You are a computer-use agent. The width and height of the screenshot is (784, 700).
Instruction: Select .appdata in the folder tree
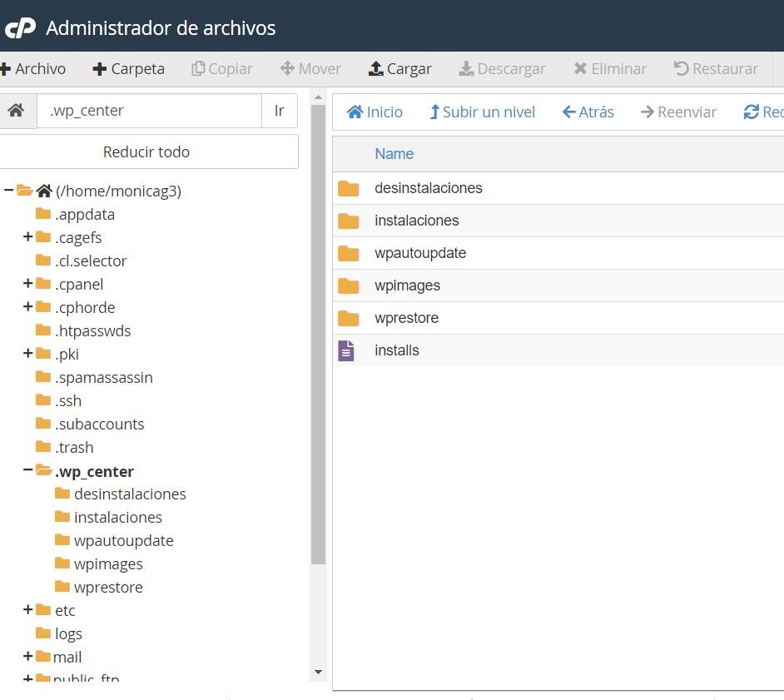click(x=85, y=215)
